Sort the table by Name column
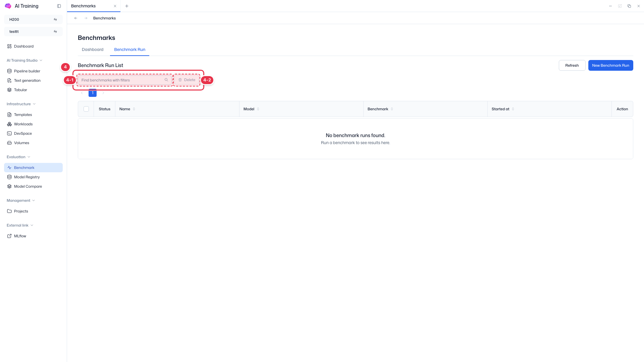Viewport: 644px width, 362px height. pyautogui.click(x=134, y=109)
